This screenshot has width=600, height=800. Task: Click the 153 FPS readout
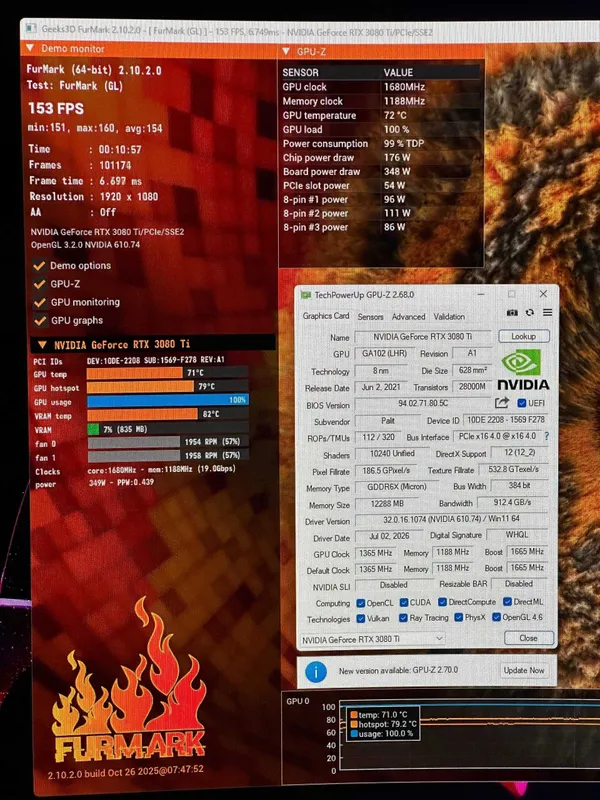point(56,109)
